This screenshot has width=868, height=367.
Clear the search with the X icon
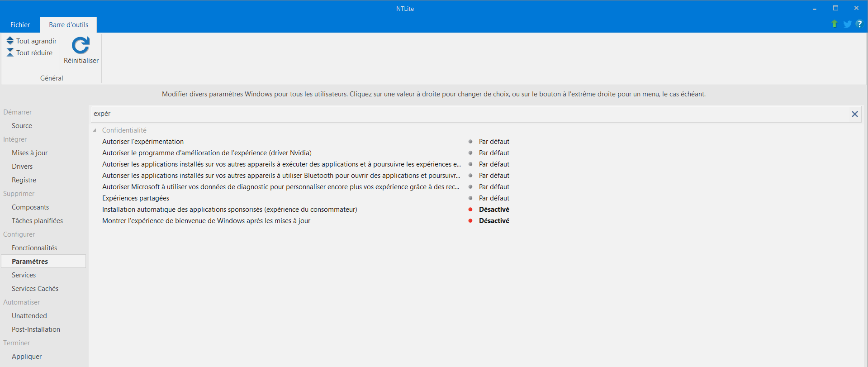pos(854,114)
